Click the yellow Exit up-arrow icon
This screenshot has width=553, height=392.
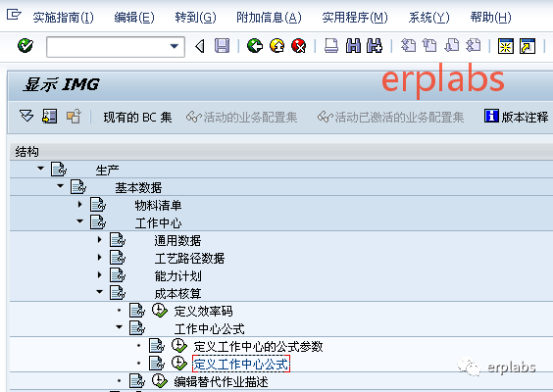coord(276,46)
